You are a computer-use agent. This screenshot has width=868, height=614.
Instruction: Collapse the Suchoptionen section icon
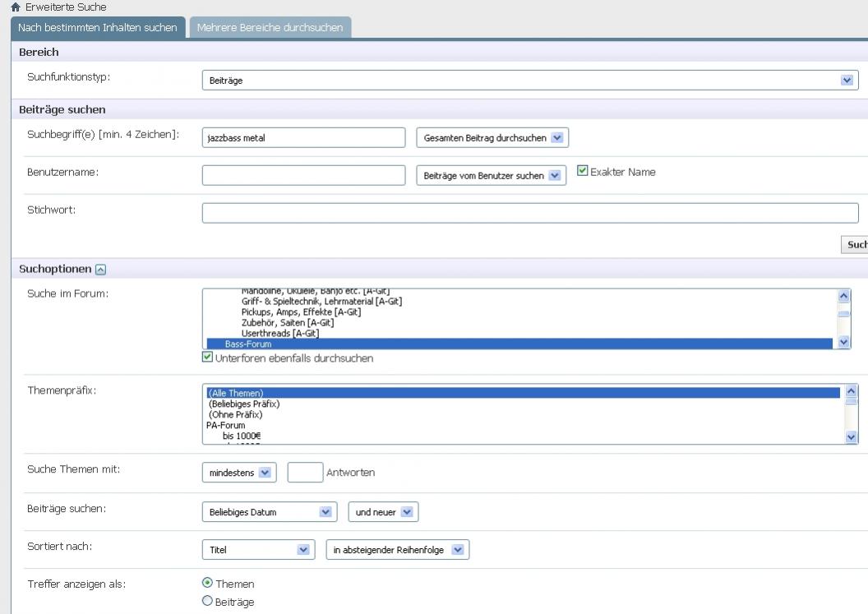click(100, 270)
